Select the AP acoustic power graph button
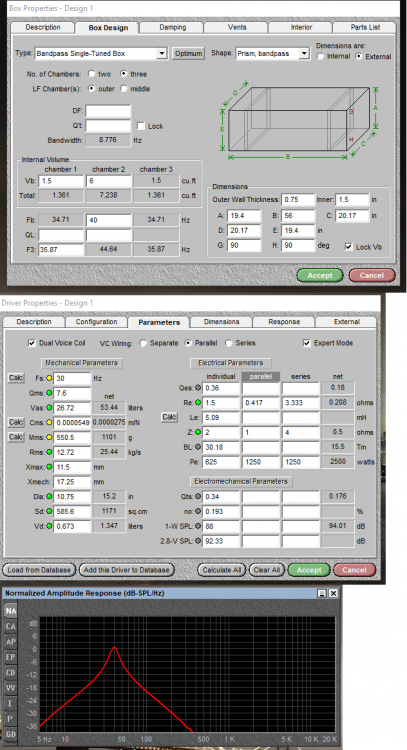This screenshot has width=407, height=750. [x=11, y=641]
